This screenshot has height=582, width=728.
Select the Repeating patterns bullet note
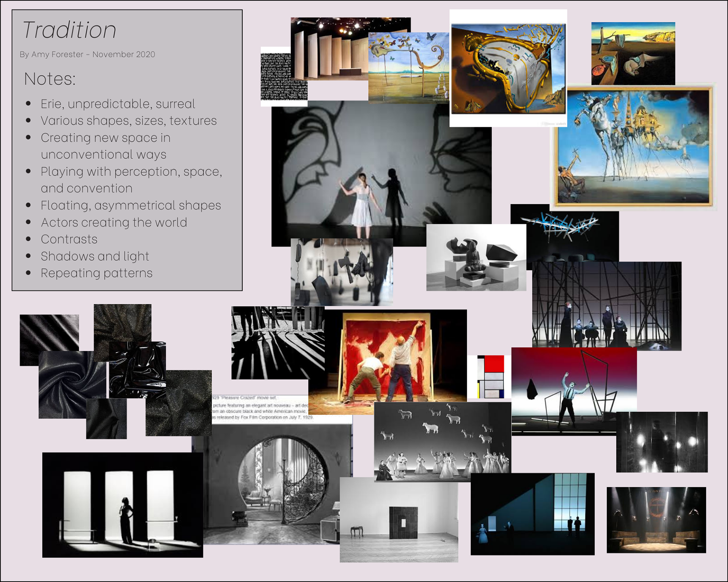coord(96,273)
